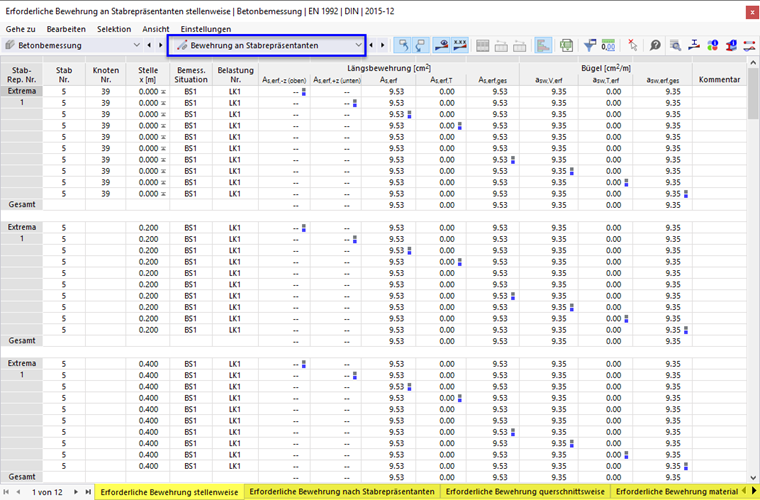
Task: Click the Bemess. Situation column header
Action: point(191,75)
